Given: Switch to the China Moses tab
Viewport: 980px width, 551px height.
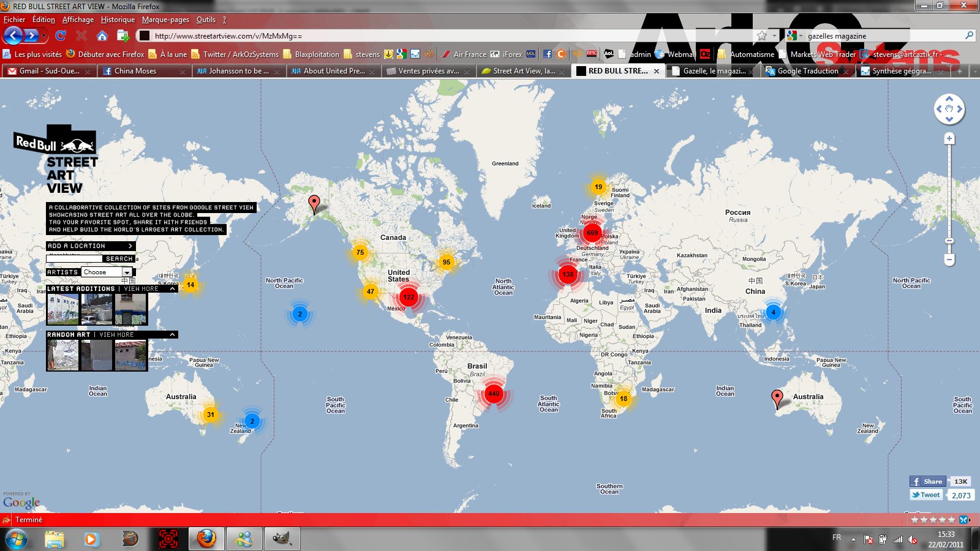Looking at the screenshot, I should tap(143, 71).
